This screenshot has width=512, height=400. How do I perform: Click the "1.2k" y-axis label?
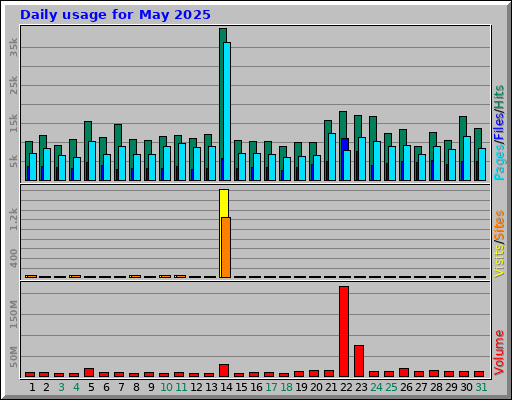[13, 219]
